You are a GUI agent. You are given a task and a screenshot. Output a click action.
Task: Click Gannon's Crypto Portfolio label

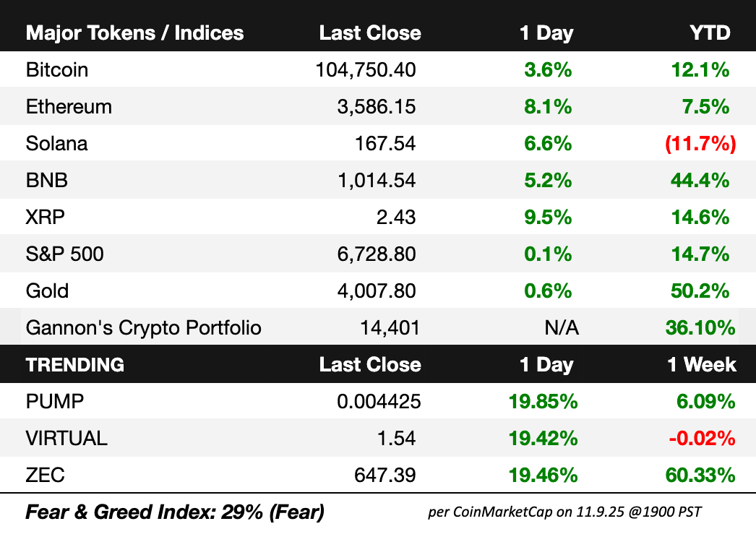(144, 328)
